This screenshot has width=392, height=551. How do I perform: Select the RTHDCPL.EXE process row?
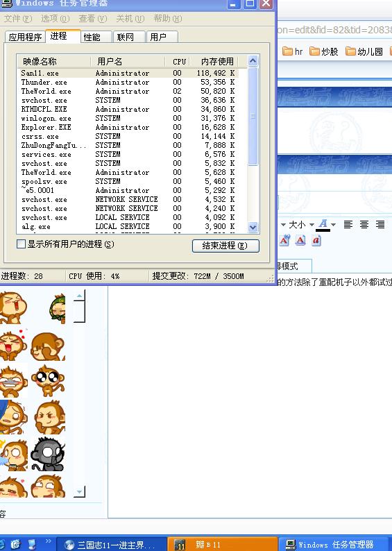(128, 109)
